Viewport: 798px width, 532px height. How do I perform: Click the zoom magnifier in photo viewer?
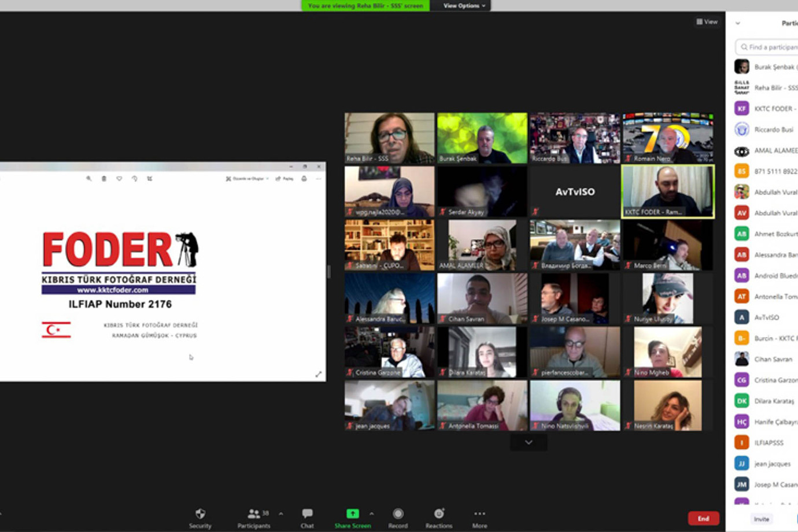(x=89, y=179)
